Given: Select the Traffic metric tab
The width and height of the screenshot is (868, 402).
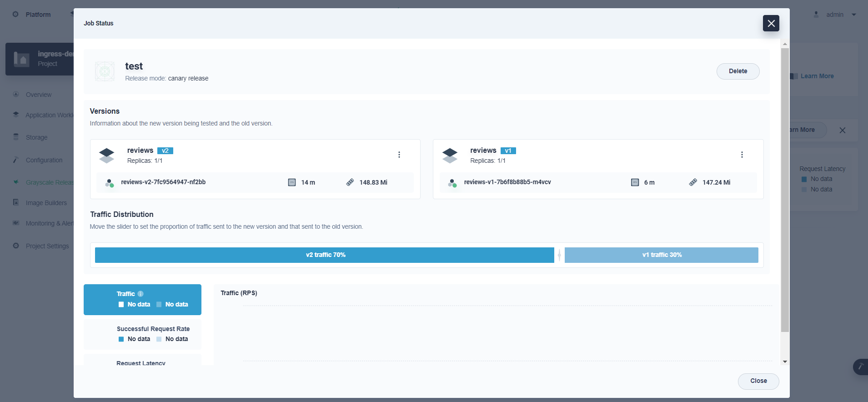Looking at the screenshot, I should click(142, 299).
